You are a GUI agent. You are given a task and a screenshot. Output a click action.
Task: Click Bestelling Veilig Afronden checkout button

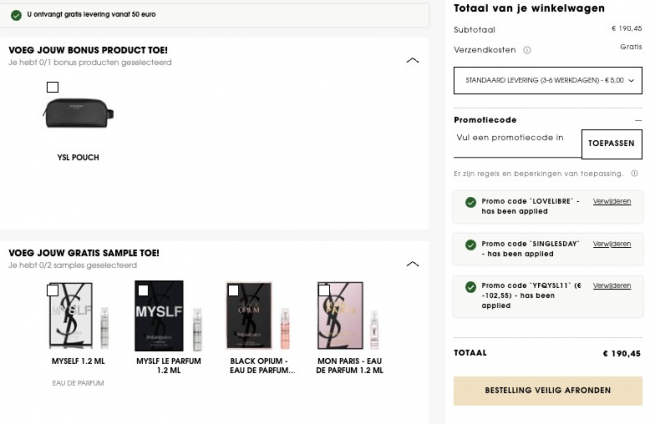547,390
